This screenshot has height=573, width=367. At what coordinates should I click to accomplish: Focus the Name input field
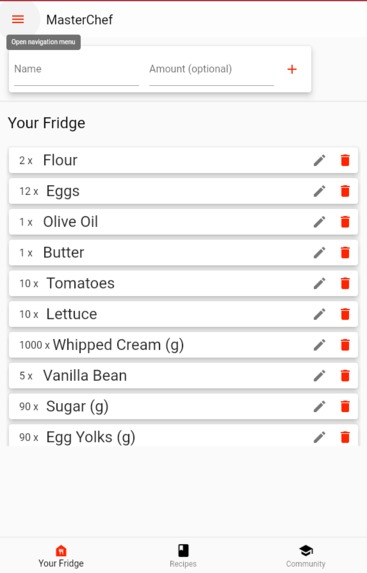[x=76, y=72]
